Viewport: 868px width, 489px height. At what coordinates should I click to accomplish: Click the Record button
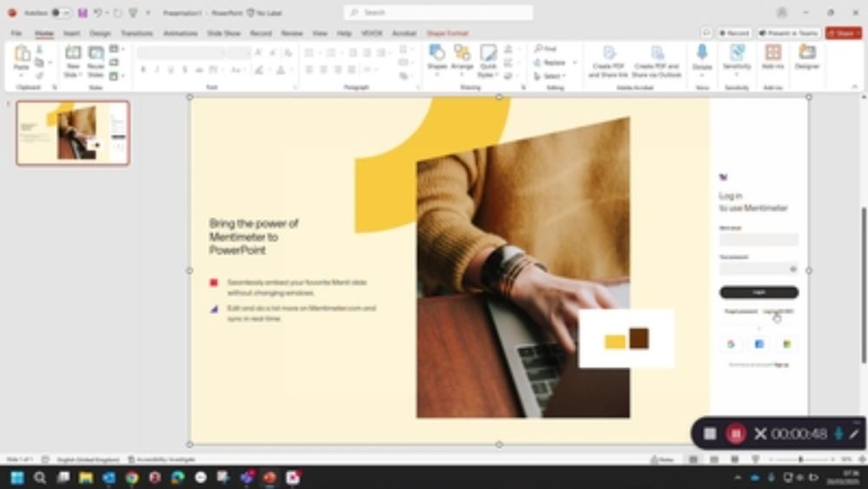734,33
